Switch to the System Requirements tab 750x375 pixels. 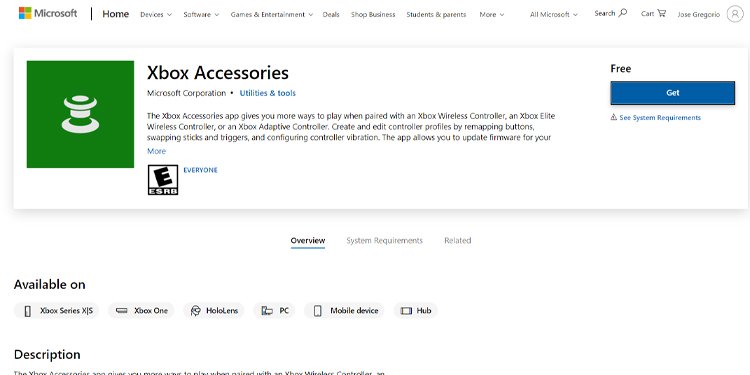385,241
